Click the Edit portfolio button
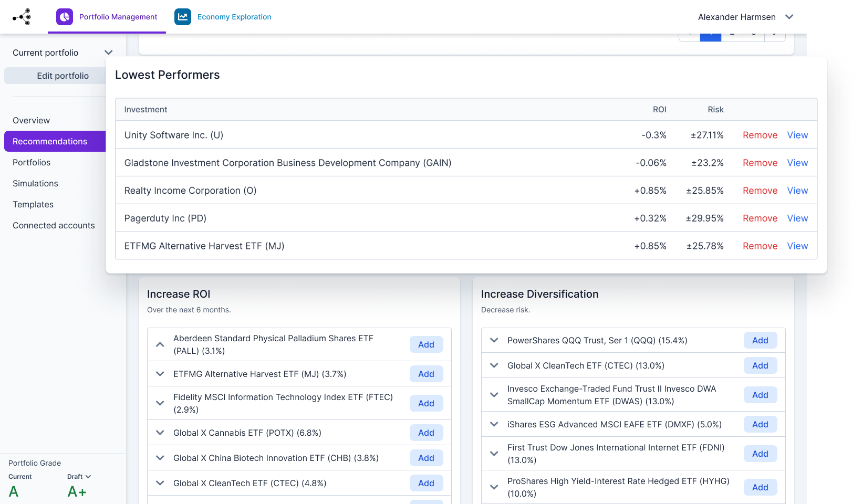The height and width of the screenshot is (504, 863). click(63, 76)
